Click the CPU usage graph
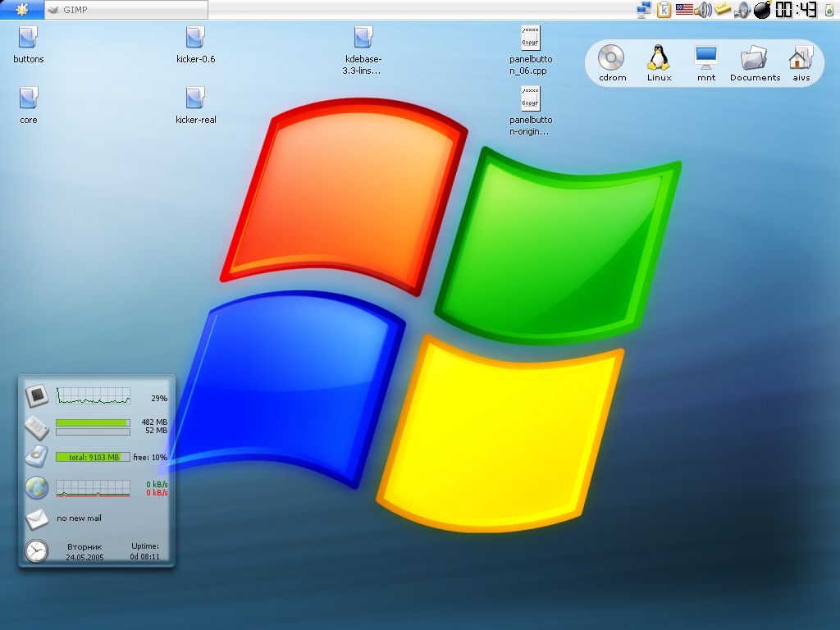 pyautogui.click(x=94, y=396)
